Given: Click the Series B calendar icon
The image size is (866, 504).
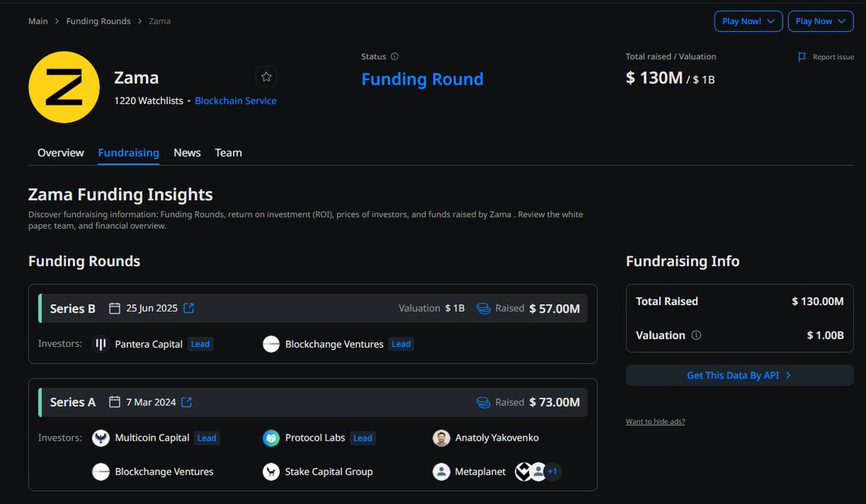Looking at the screenshot, I should pyautogui.click(x=114, y=308).
